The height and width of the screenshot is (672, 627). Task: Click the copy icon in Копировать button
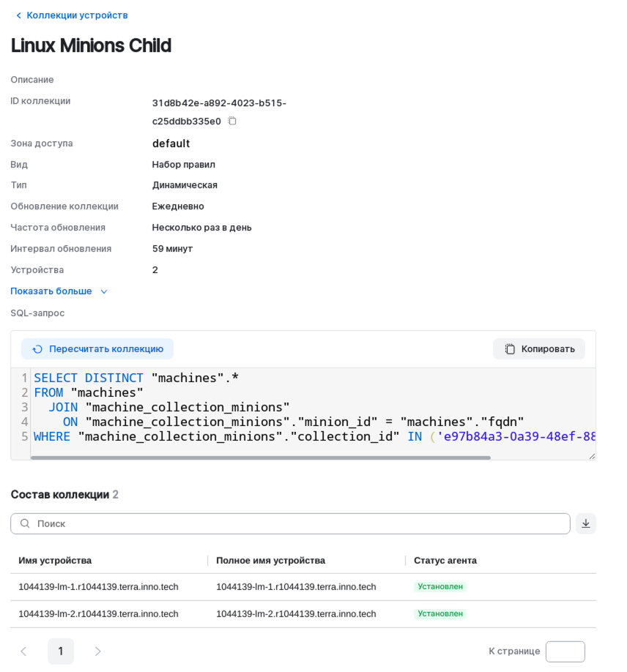(x=510, y=349)
